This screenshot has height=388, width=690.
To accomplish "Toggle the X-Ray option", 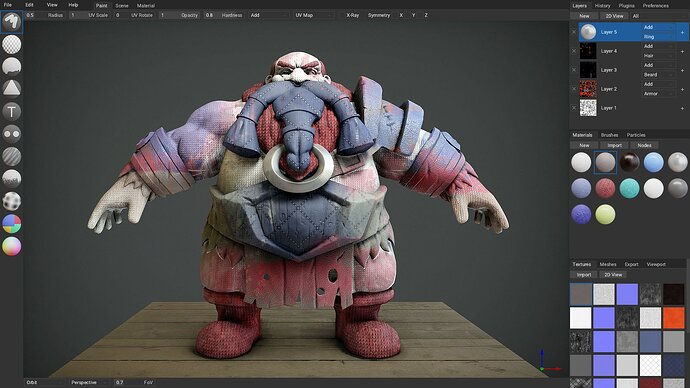I will (x=352, y=15).
